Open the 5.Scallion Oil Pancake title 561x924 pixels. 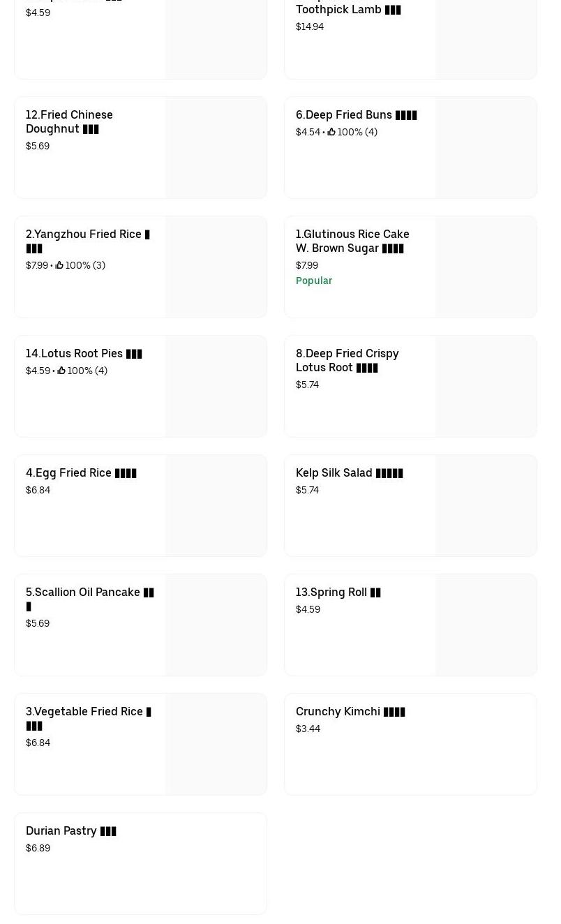point(89,599)
